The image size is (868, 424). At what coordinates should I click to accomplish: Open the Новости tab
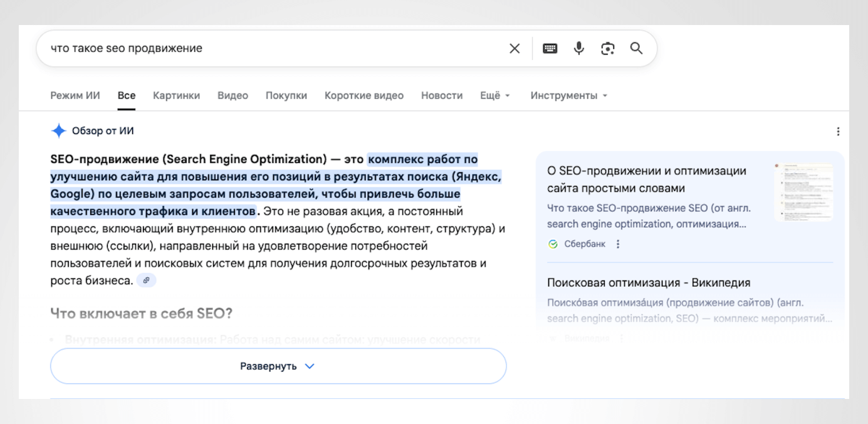point(441,95)
